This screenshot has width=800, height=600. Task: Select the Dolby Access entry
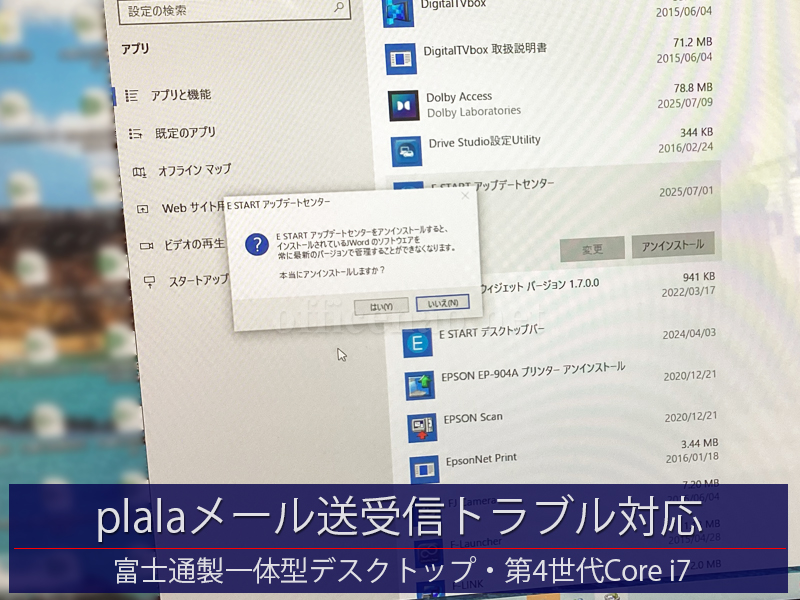click(551, 102)
